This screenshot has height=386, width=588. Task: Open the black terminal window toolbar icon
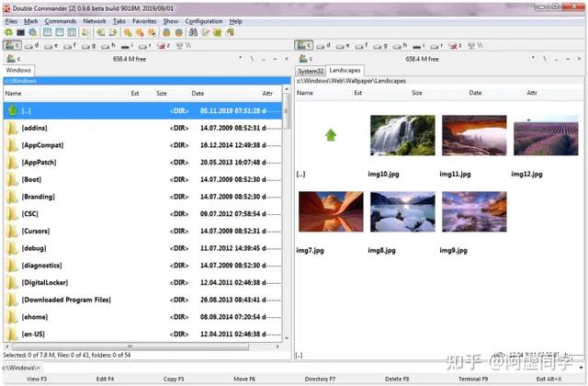click(20, 33)
